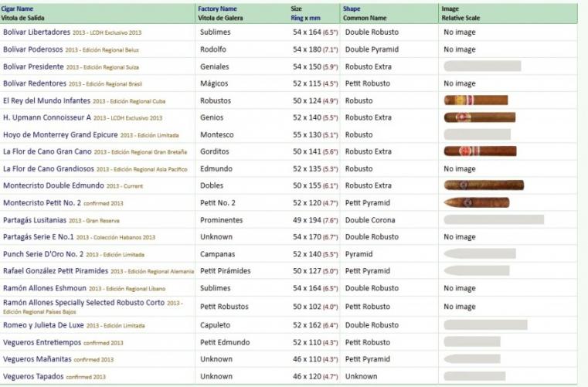Select the factory name 'Montesco'

coord(217,135)
